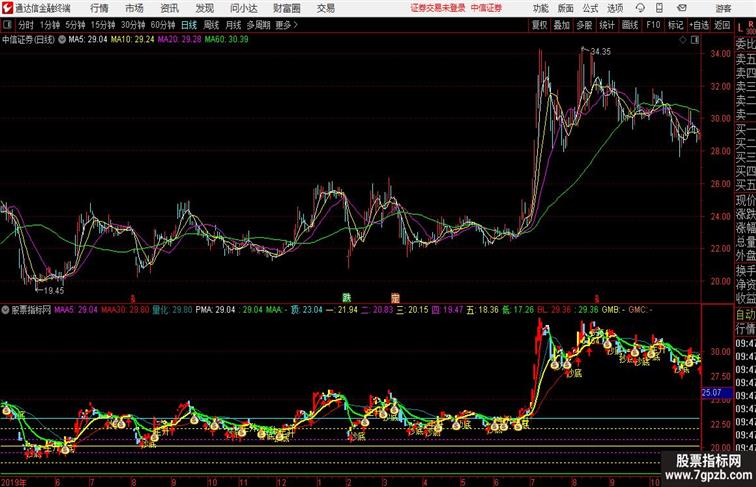Open the mail envelope icon
The image size is (756, 487).
[x=682, y=8]
